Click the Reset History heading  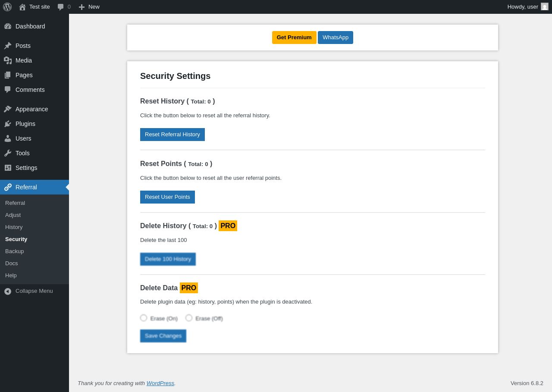pos(178,101)
